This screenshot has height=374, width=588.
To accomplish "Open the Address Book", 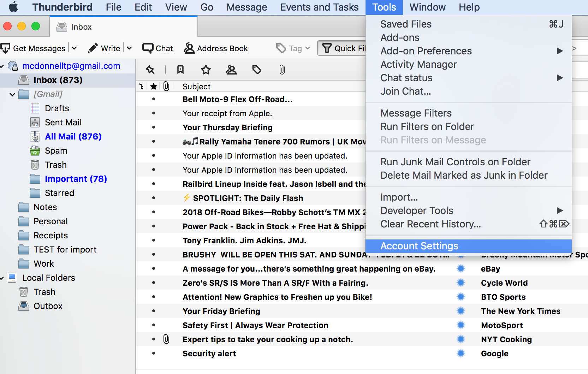I will [216, 48].
